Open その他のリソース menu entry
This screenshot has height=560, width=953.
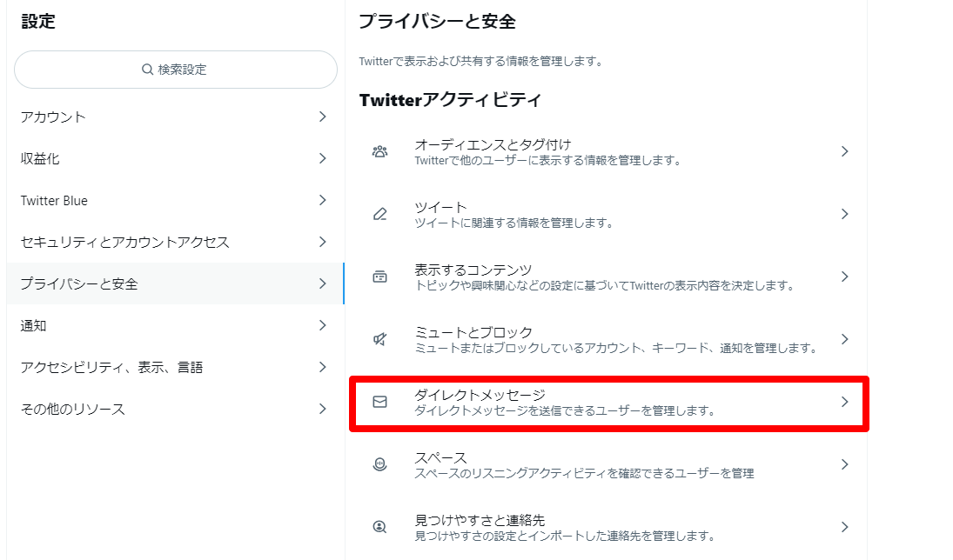[x=72, y=409]
